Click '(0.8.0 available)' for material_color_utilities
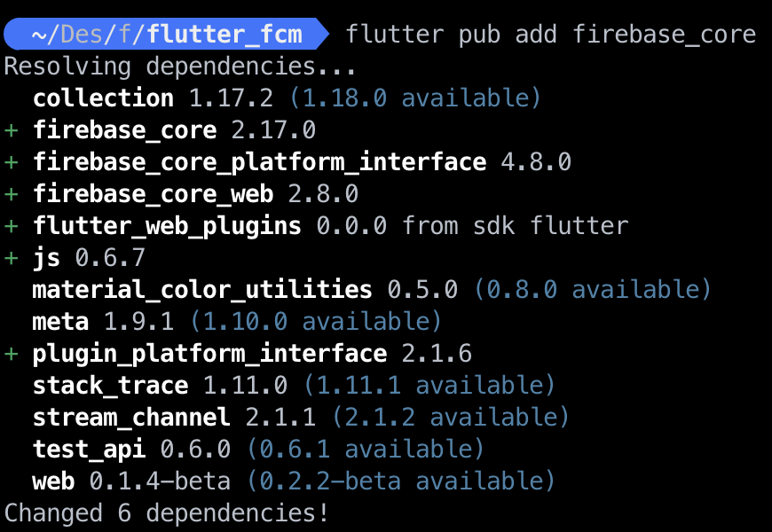This screenshot has height=532, width=772. click(592, 289)
